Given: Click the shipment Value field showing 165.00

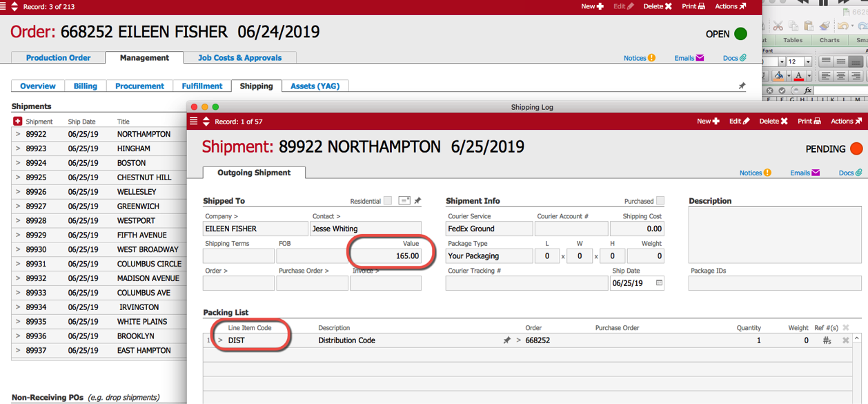Looking at the screenshot, I should pyautogui.click(x=386, y=256).
